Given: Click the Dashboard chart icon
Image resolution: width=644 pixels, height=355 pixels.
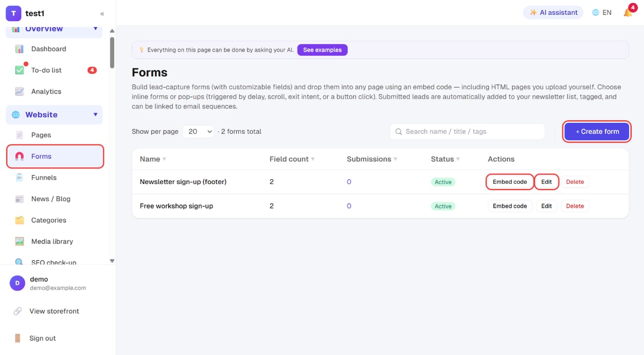Looking at the screenshot, I should (19, 49).
